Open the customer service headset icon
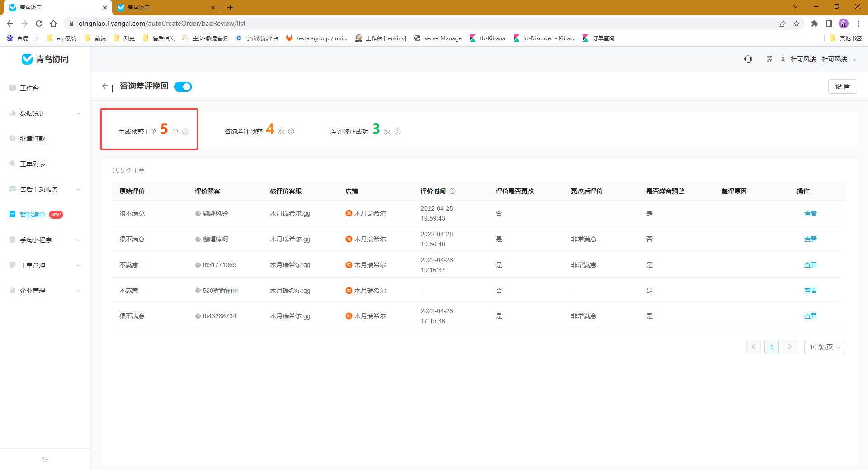Viewport: 868px width, 470px height. [748, 59]
